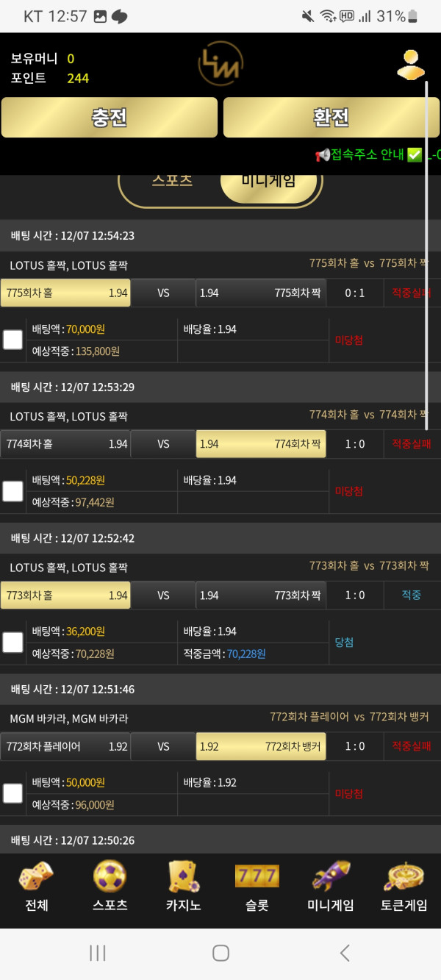Tap the gold LM logo
Viewport: 441px width, 980px height.
tap(220, 64)
